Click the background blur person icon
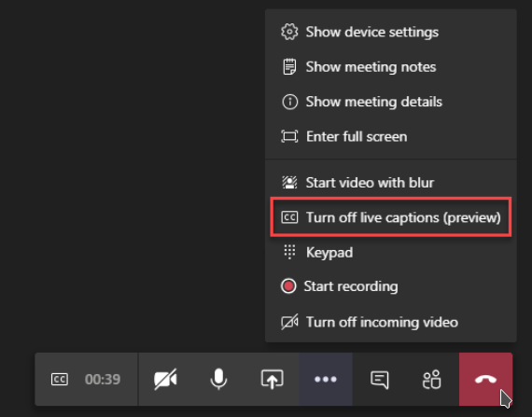532x417 pixels. coord(289,183)
